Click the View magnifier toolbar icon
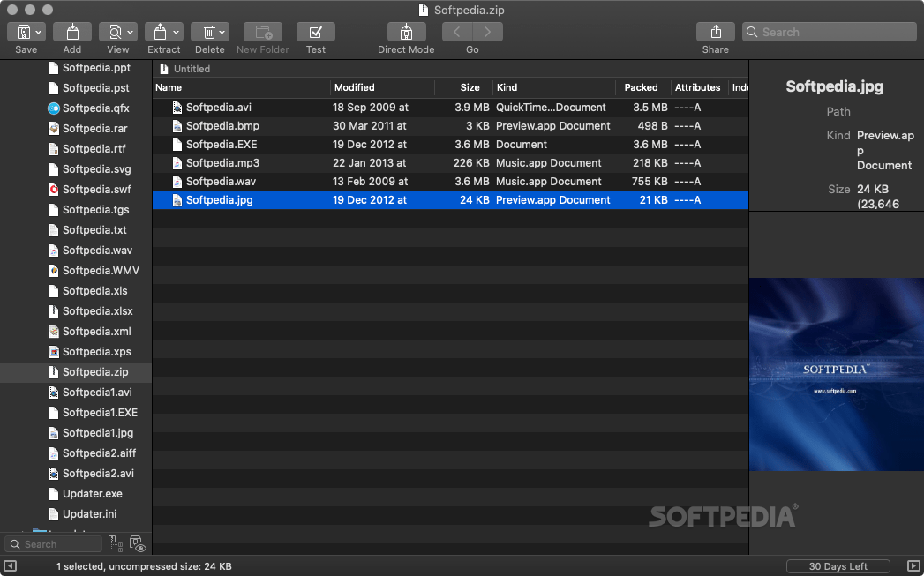924x576 pixels. [115, 32]
